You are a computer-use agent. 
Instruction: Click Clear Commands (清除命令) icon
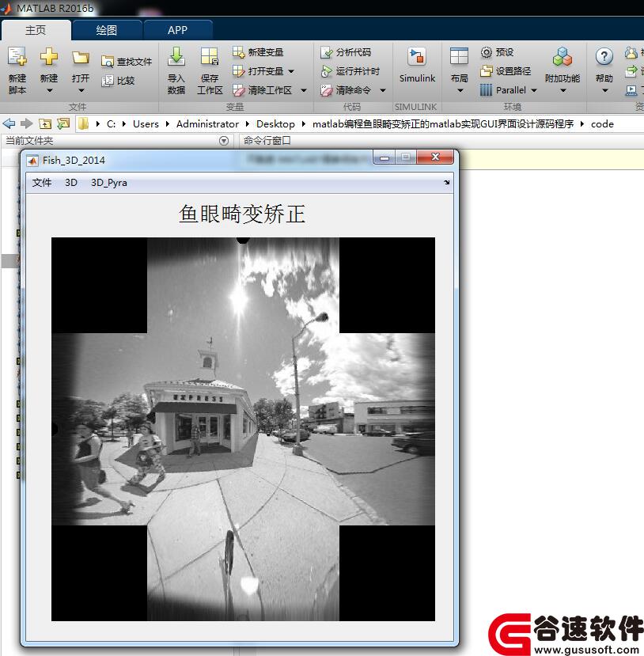[x=326, y=90]
